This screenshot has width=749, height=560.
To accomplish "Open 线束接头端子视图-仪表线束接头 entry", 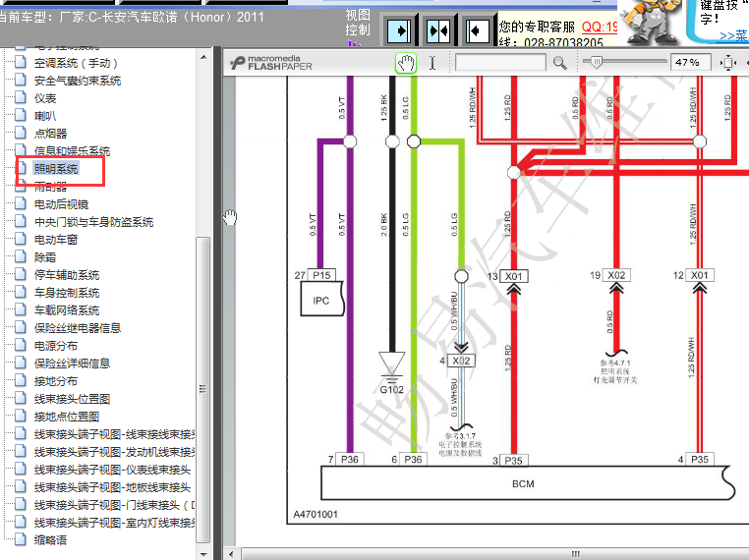I will click(112, 470).
